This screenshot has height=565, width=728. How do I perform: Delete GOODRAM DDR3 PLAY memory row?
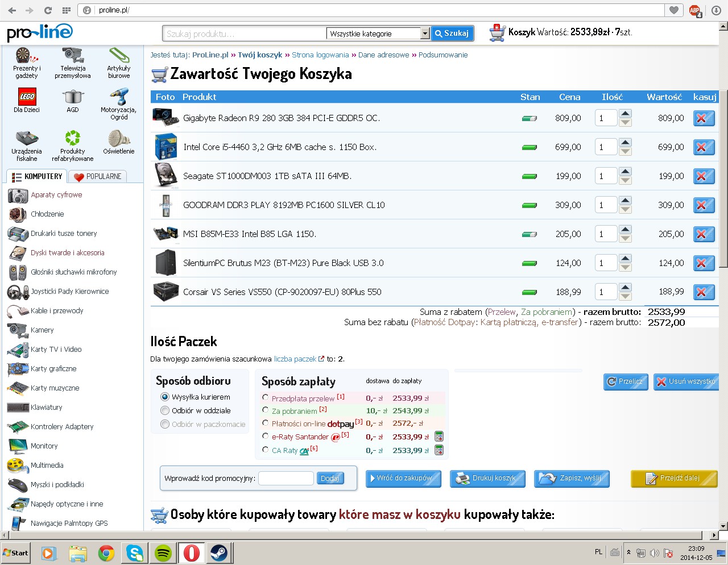pos(704,205)
